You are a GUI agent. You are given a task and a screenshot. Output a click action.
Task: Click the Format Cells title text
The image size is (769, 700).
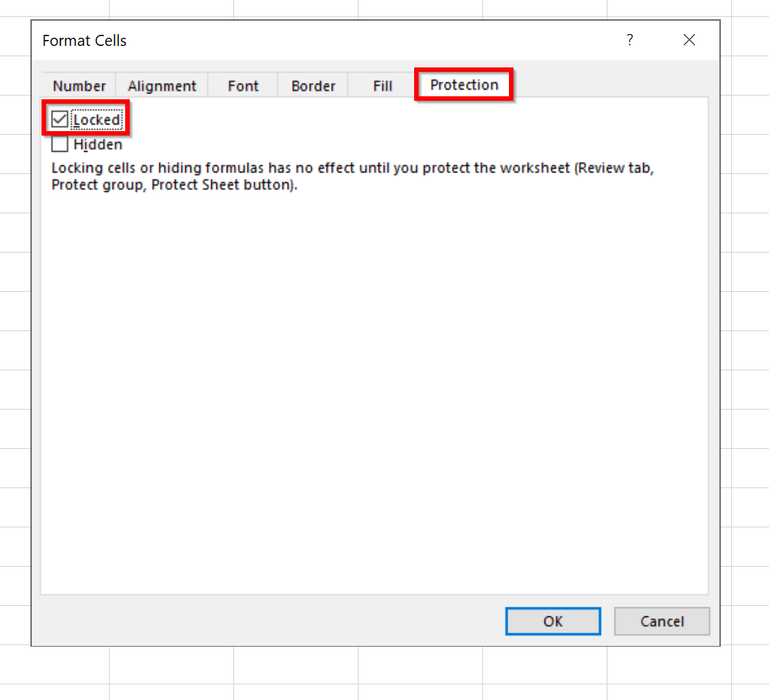coord(84,41)
